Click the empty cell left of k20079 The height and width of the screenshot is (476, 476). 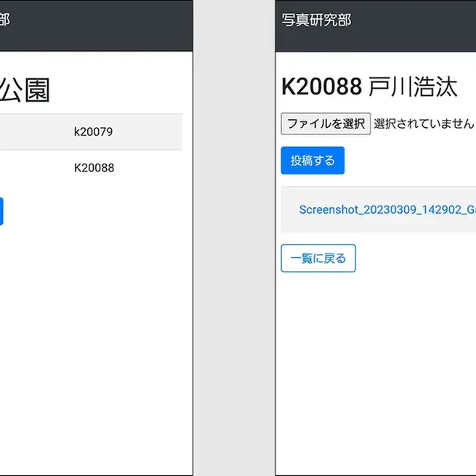(29, 132)
